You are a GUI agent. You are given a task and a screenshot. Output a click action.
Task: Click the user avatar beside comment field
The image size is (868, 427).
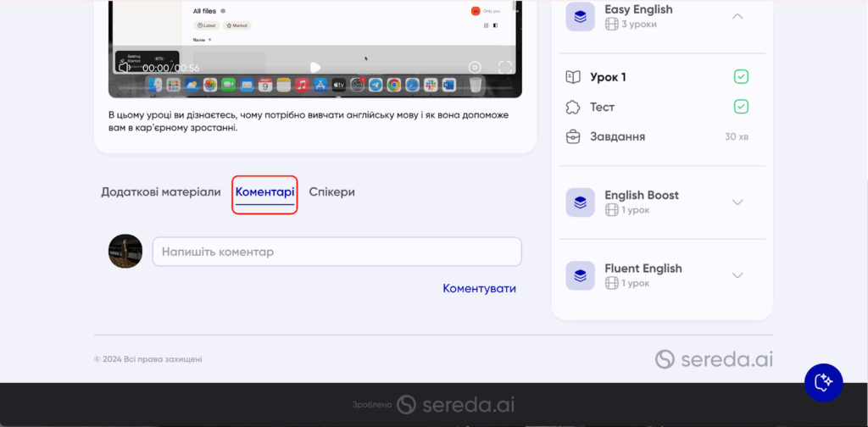point(125,252)
